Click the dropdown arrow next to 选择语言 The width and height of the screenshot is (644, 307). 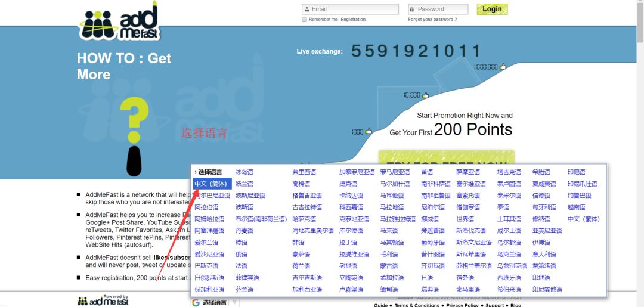click(x=234, y=303)
